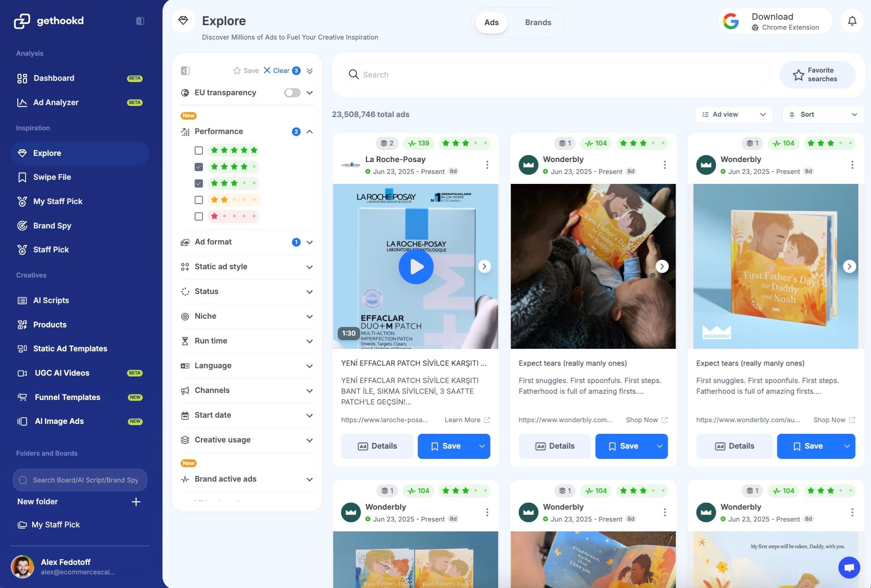
Task: Click the Start date calendar icon
Action: tap(185, 415)
